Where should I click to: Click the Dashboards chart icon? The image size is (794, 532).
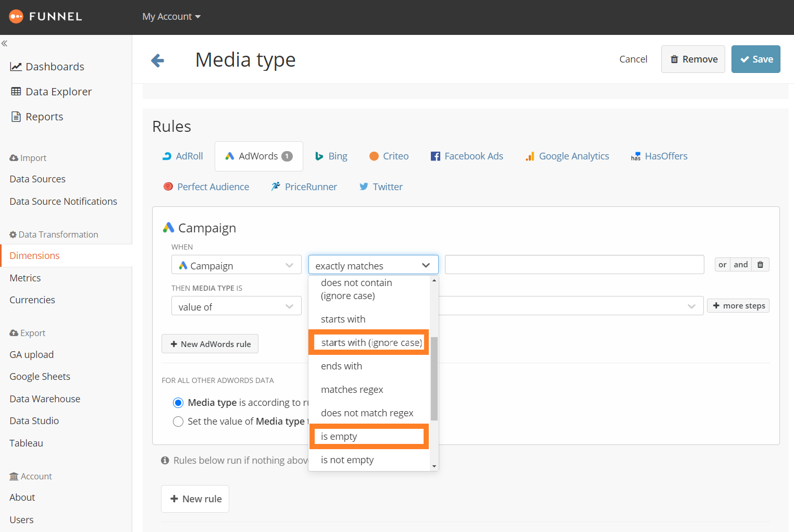point(16,67)
